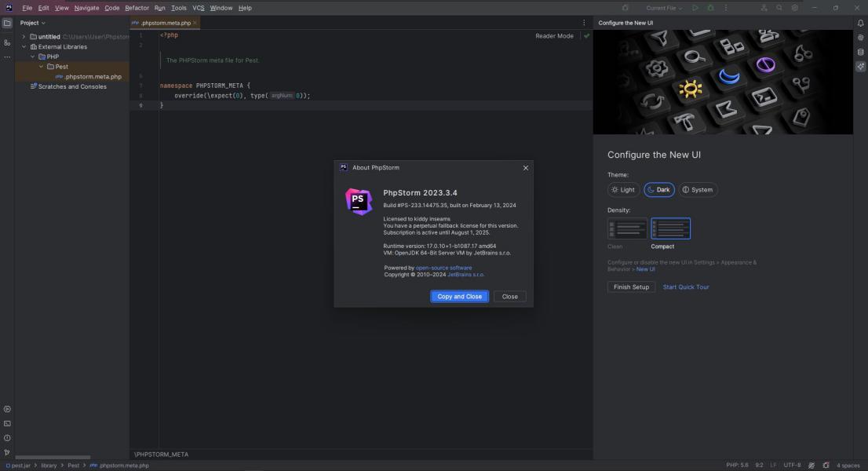This screenshot has width=868, height=471.
Task: Close the .phpstorm.meta.php editor tab
Action: tap(195, 23)
